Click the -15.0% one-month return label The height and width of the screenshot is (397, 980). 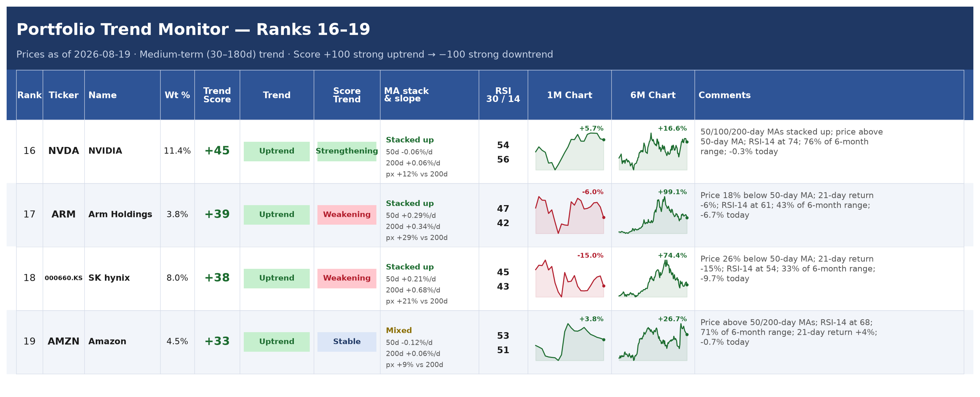tap(590, 256)
